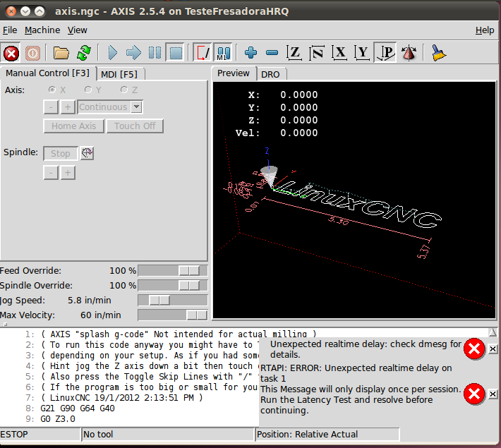
Task: Open the Machine menu
Action: [x=42, y=30]
